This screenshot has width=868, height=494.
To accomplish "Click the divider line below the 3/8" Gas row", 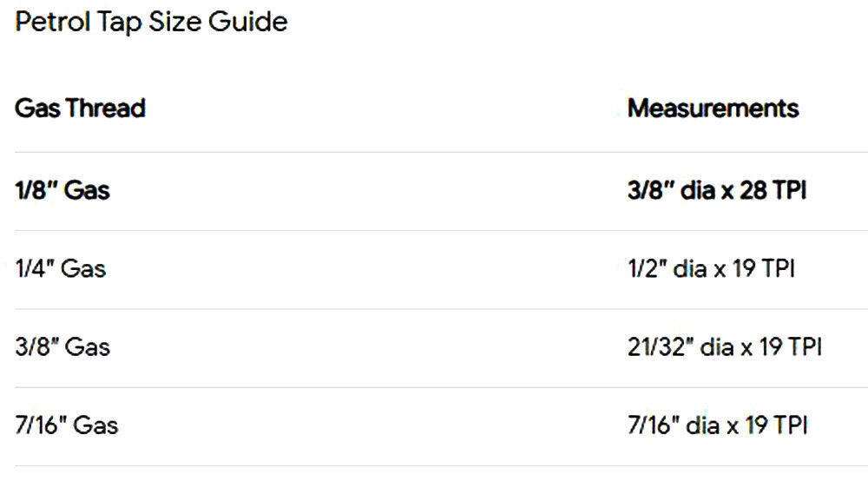I will pyautogui.click(x=434, y=387).
